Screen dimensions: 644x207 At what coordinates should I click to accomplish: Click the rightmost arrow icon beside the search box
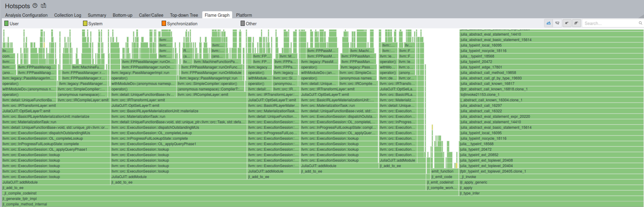tap(577, 23)
